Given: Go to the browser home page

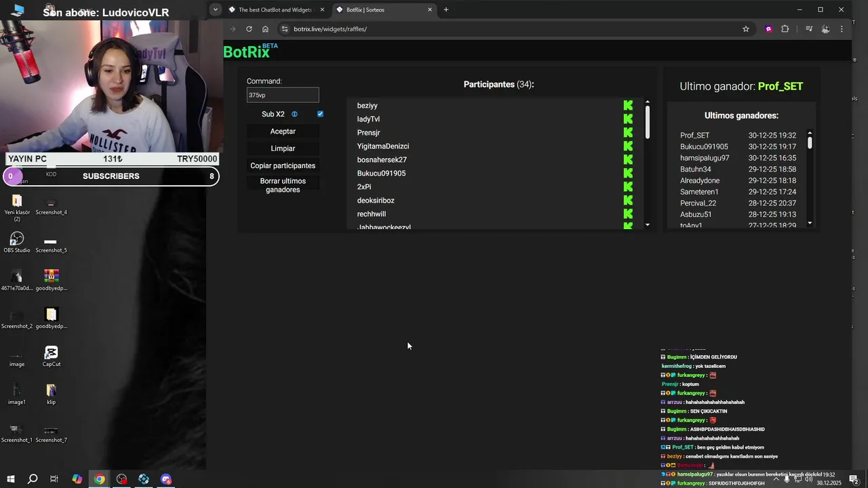Looking at the screenshot, I should (265, 29).
